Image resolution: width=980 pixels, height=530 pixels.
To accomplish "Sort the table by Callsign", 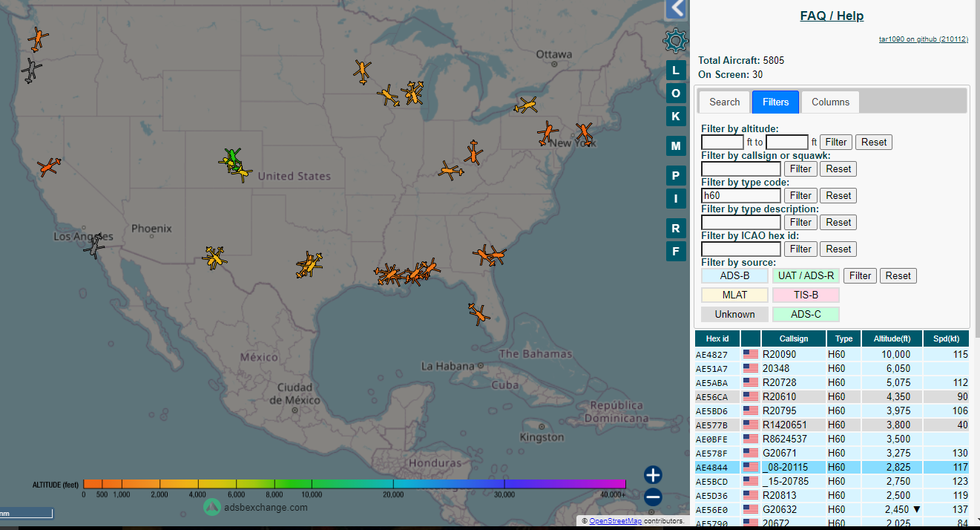I will coord(794,338).
